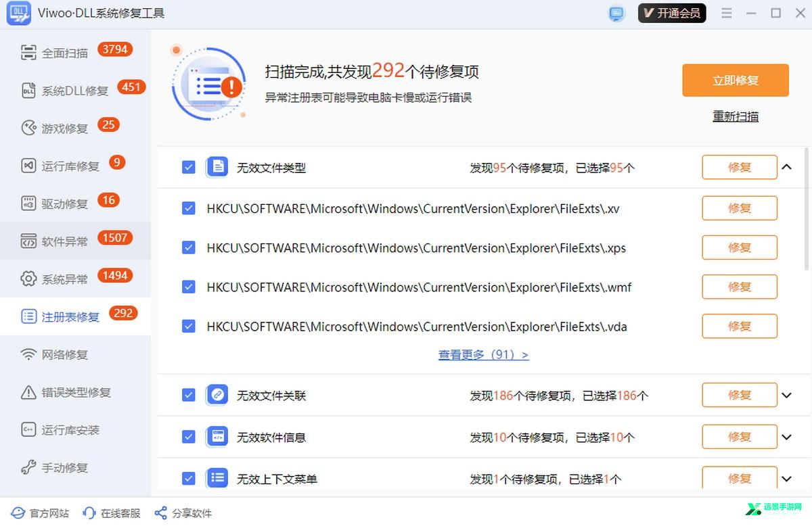
Task: Select the 系统异常 tab with 1494 badge
Action: [x=75, y=279]
